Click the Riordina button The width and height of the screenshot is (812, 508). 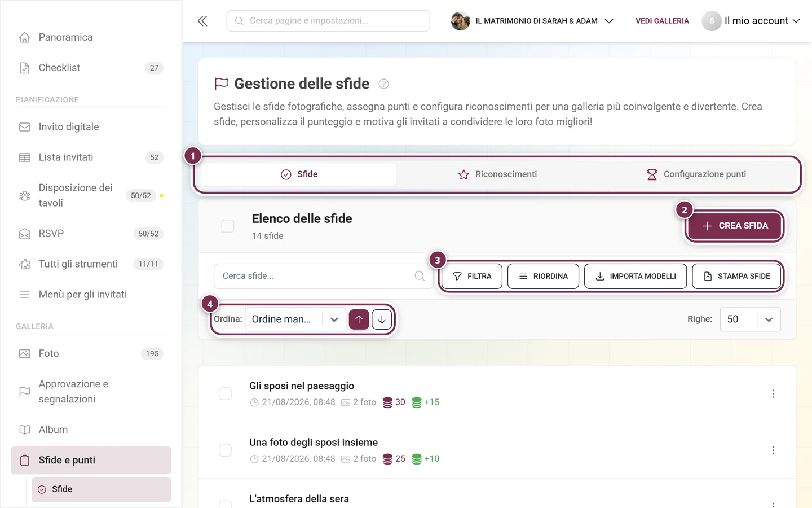click(x=543, y=277)
